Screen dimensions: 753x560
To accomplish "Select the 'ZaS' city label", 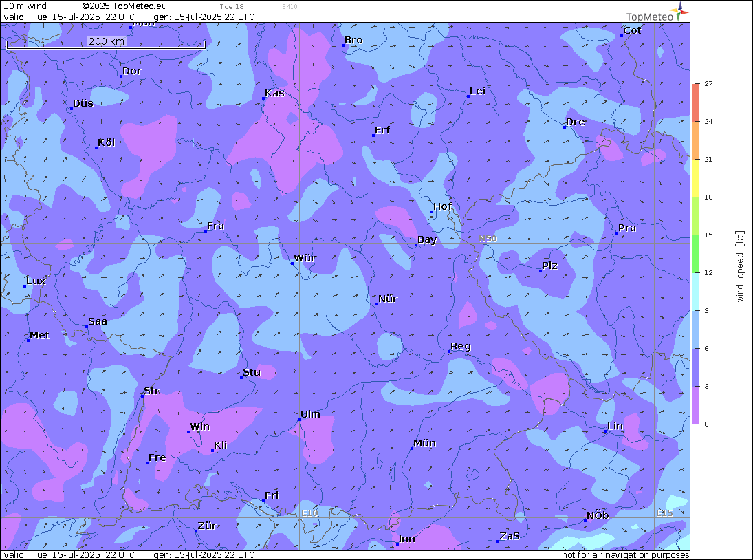I will pyautogui.click(x=510, y=536).
